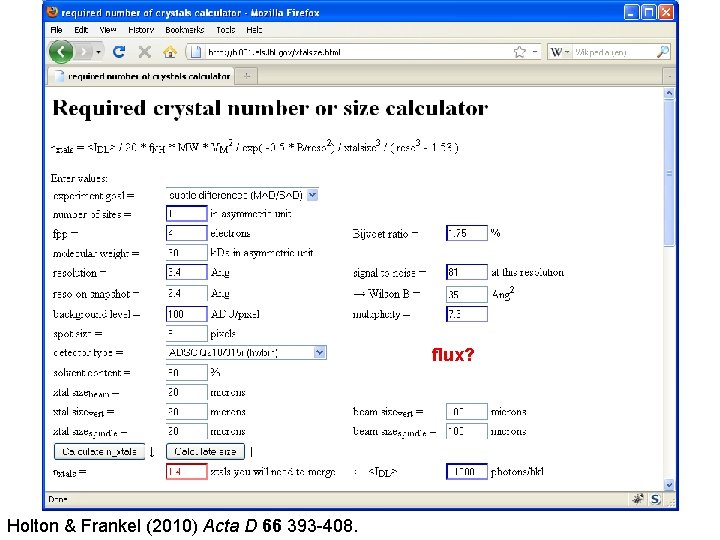The height and width of the screenshot is (540, 720).
Task: Click the xtal size spindle microns field
Action: [x=186, y=431]
